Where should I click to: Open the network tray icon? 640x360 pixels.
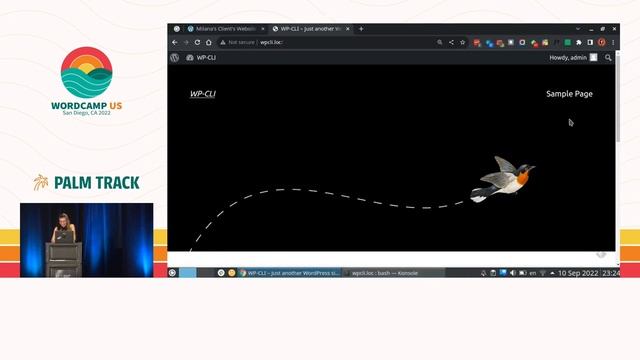543,273
